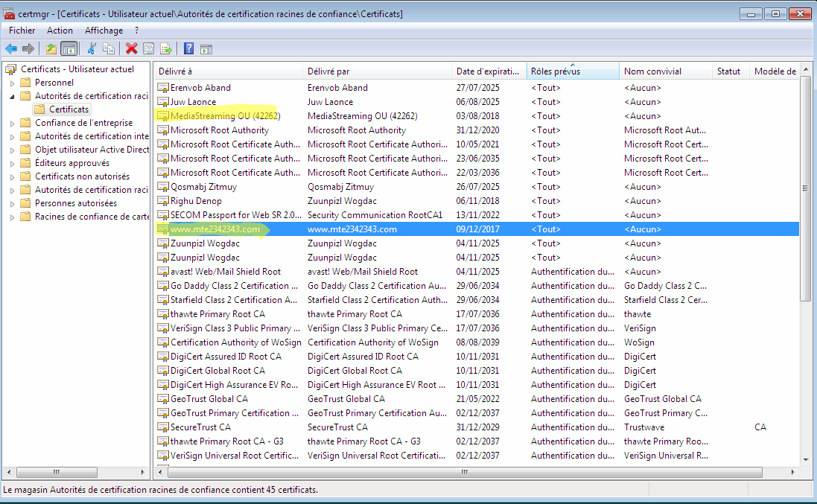Select SECOM Passport for Web SR 2.0 row
Image resolution: width=817 pixels, height=504 pixels.
coord(477,215)
